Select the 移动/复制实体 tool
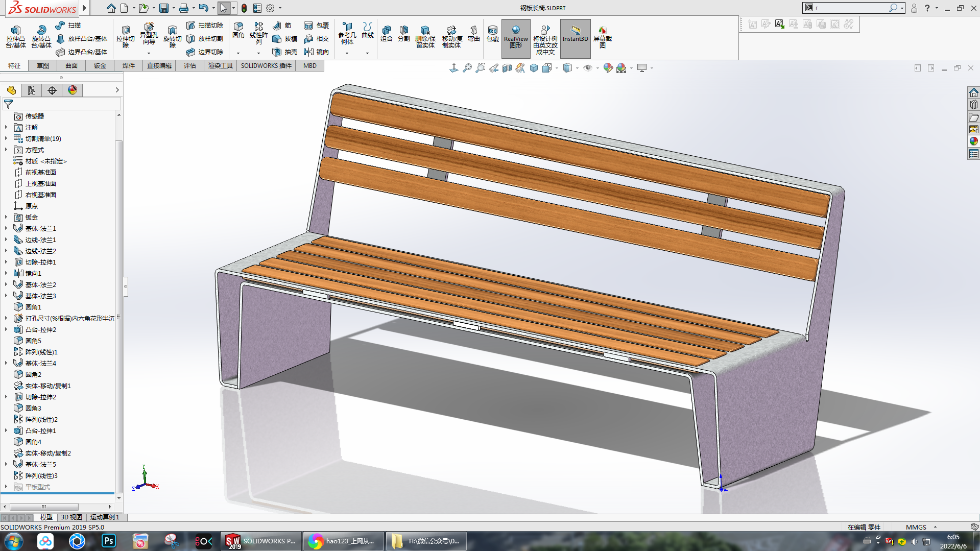Viewport: 980px width, 551px height. 451,37
